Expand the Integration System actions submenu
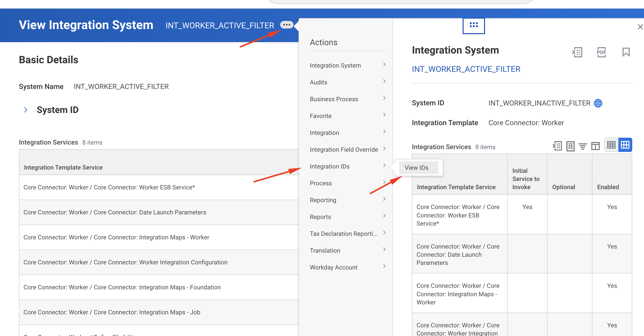Image resolution: width=644 pixels, height=336 pixels. click(x=384, y=65)
